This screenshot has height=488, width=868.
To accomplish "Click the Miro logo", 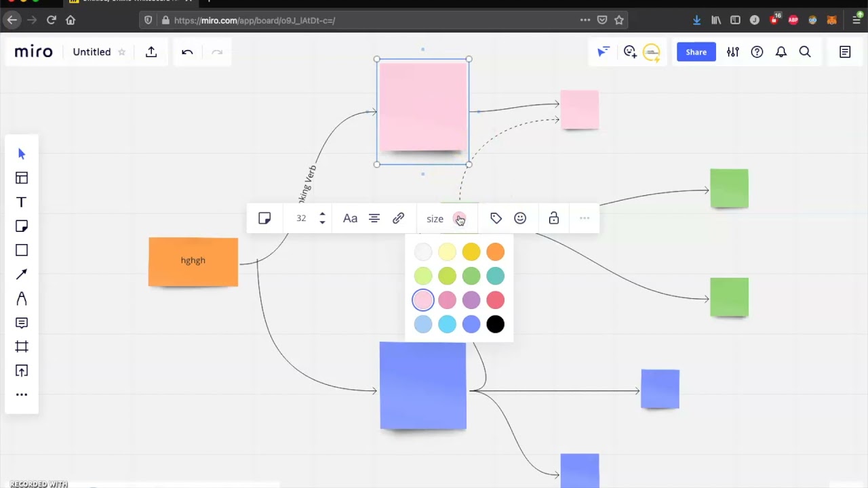I will (x=33, y=52).
